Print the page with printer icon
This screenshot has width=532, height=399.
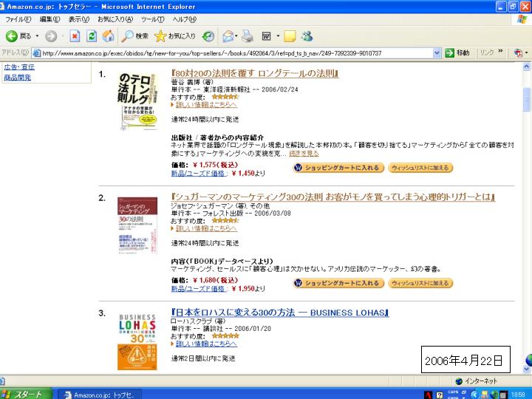[248, 36]
